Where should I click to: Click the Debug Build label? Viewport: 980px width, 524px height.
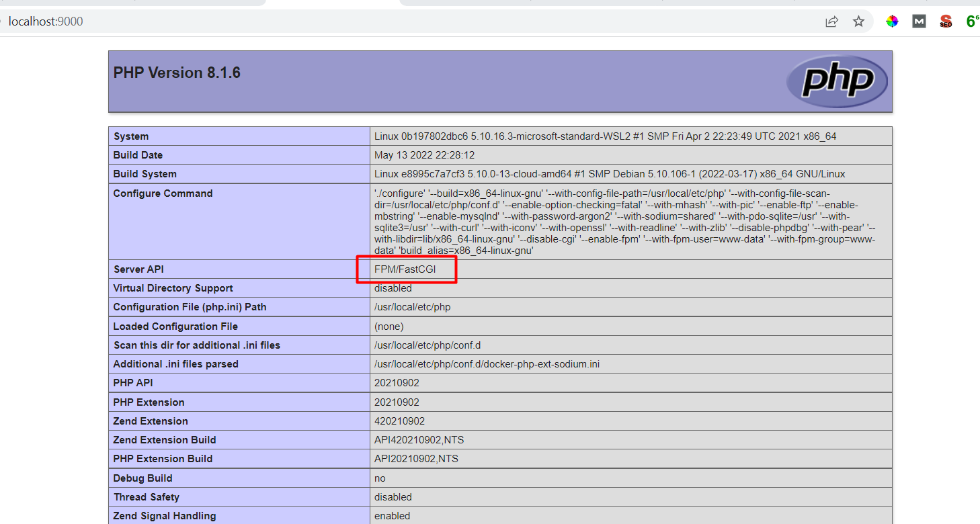pos(142,478)
